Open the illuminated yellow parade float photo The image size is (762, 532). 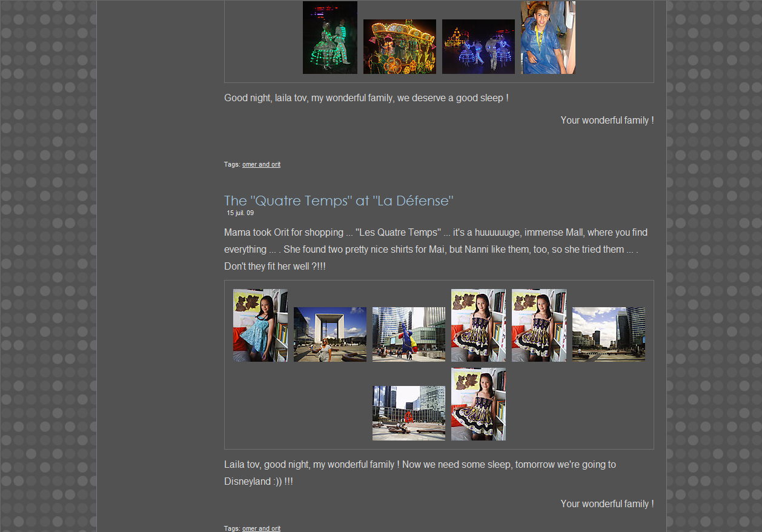pyautogui.click(x=399, y=47)
